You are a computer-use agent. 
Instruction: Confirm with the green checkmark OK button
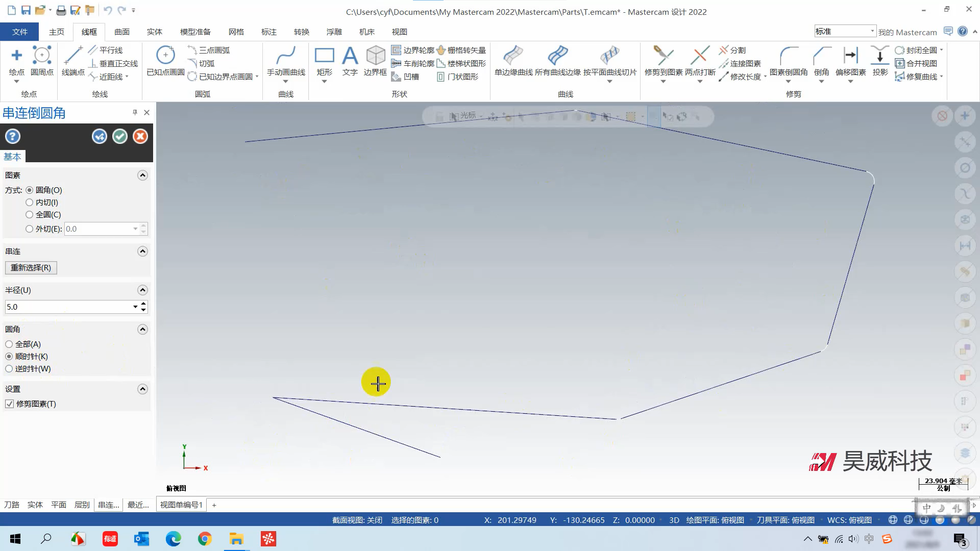click(120, 136)
